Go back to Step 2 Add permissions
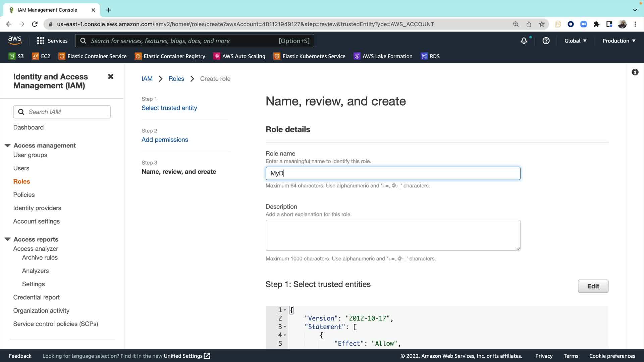The image size is (644, 362). coord(165,140)
